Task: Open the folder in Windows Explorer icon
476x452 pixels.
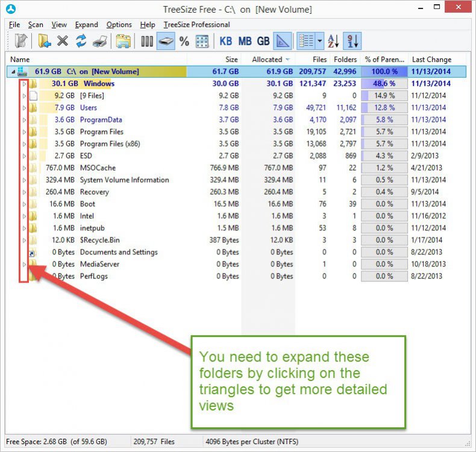Action: (124, 42)
